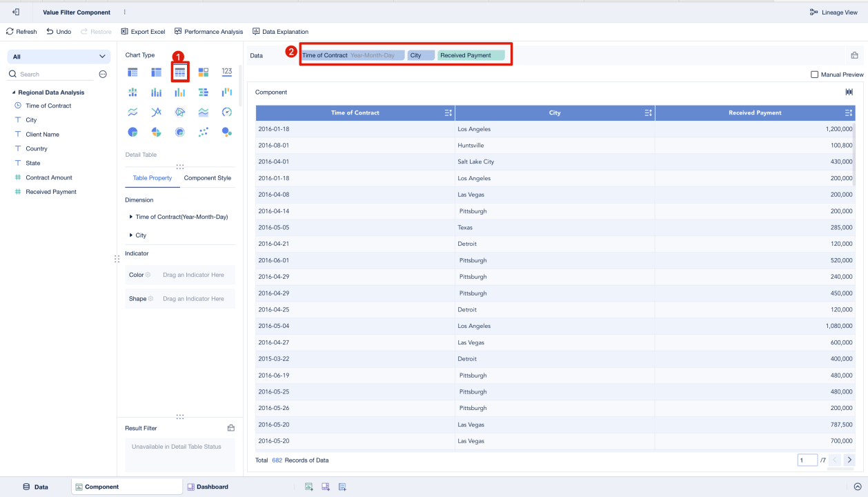Toggle the lock icon on the Result Filter panel
This screenshot has width=868, height=497.
pyautogui.click(x=230, y=427)
